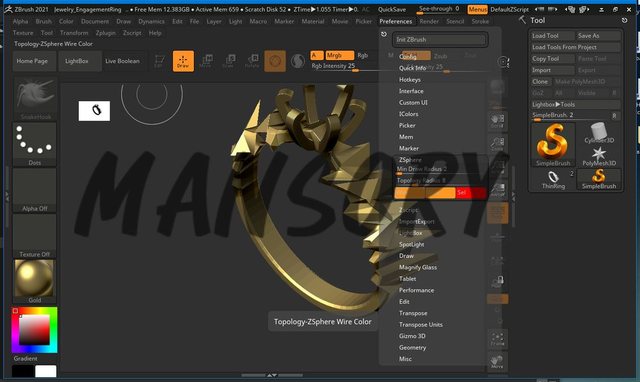Click the Init ZBrush button

click(440, 40)
